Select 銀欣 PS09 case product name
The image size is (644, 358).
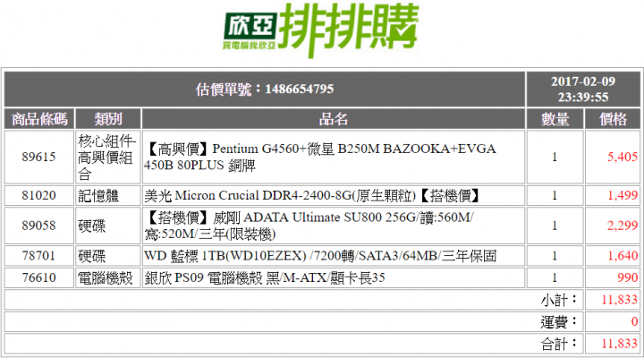pos(265,277)
